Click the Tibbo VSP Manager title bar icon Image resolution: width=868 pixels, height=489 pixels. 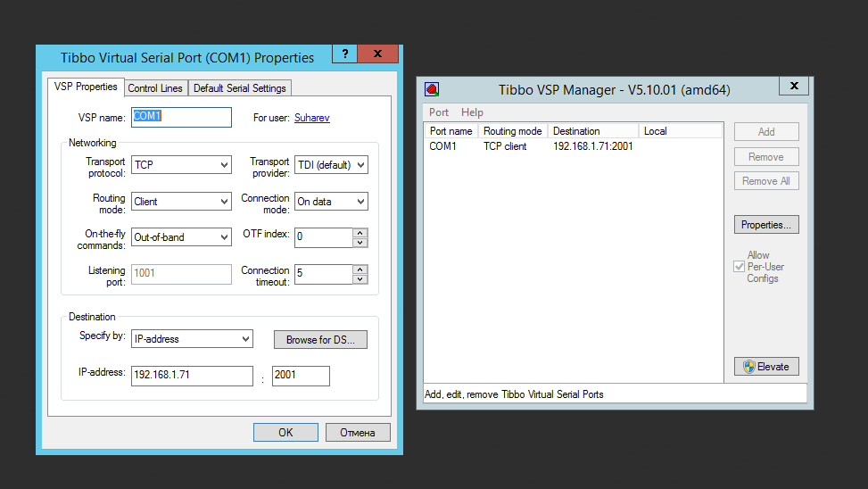(432, 89)
